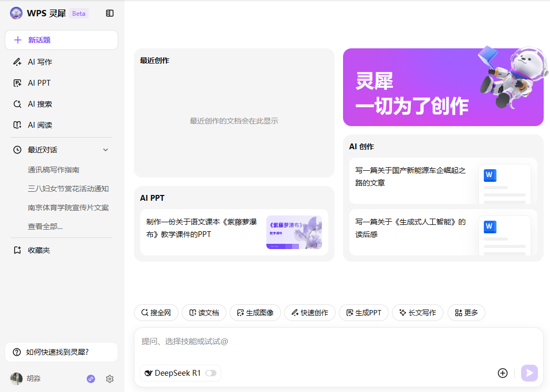Expand history via 查看全部...
Image resolution: width=550 pixels, height=392 pixels.
coord(45,226)
